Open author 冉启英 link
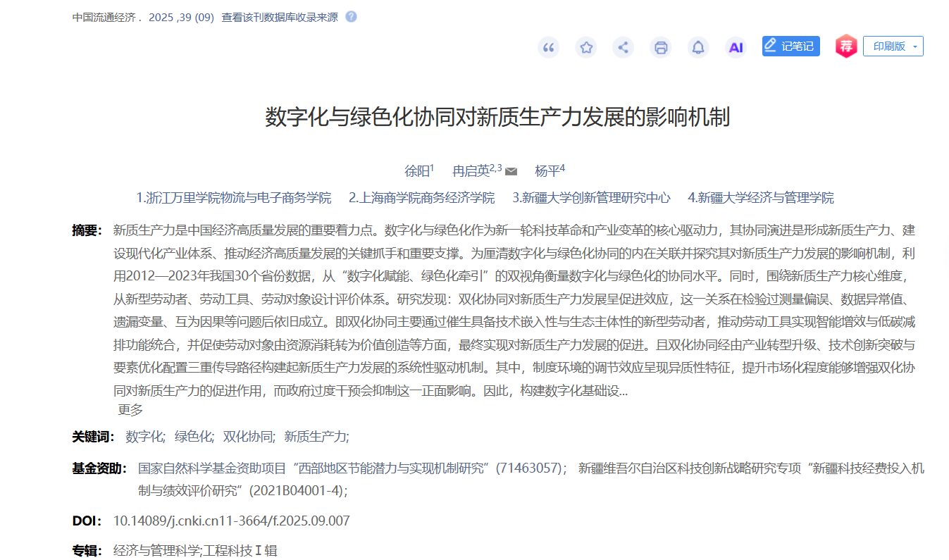 [471, 171]
